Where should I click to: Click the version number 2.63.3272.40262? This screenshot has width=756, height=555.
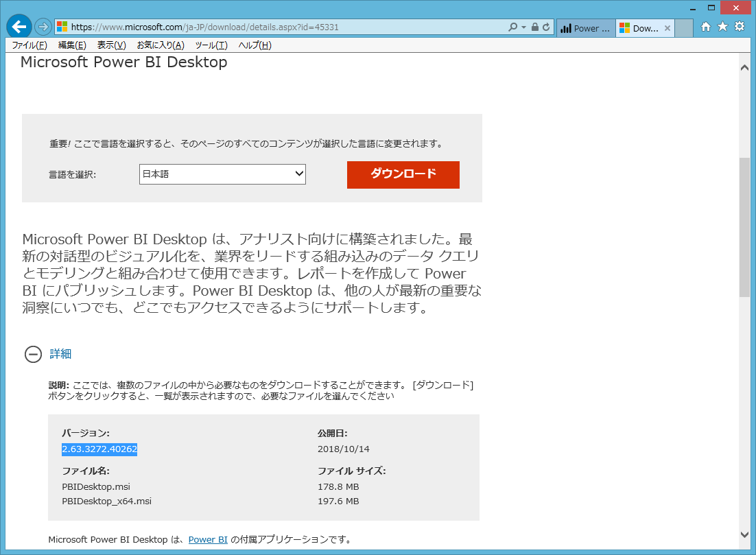point(99,449)
